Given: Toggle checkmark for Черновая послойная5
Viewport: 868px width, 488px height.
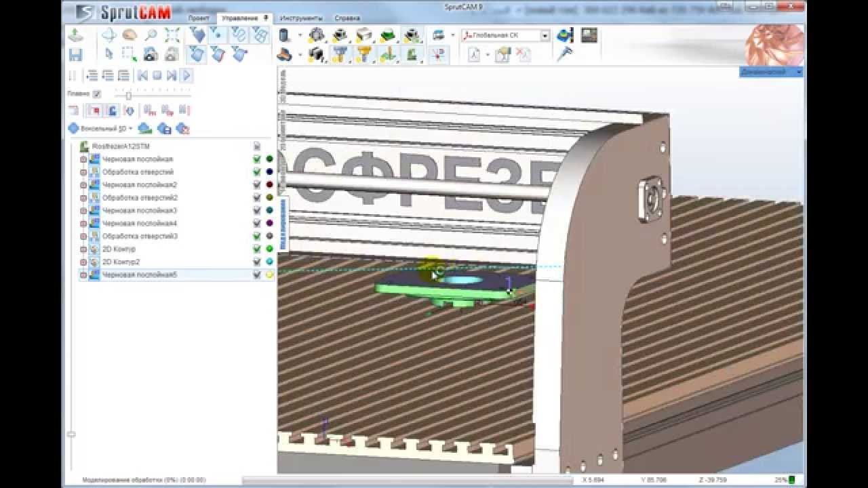Looking at the screenshot, I should tap(257, 274).
